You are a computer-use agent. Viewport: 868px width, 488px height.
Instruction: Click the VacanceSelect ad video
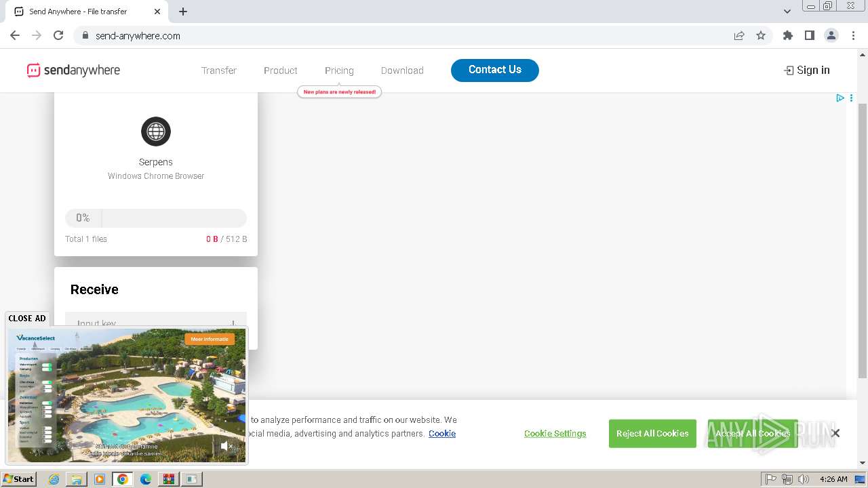point(127,396)
